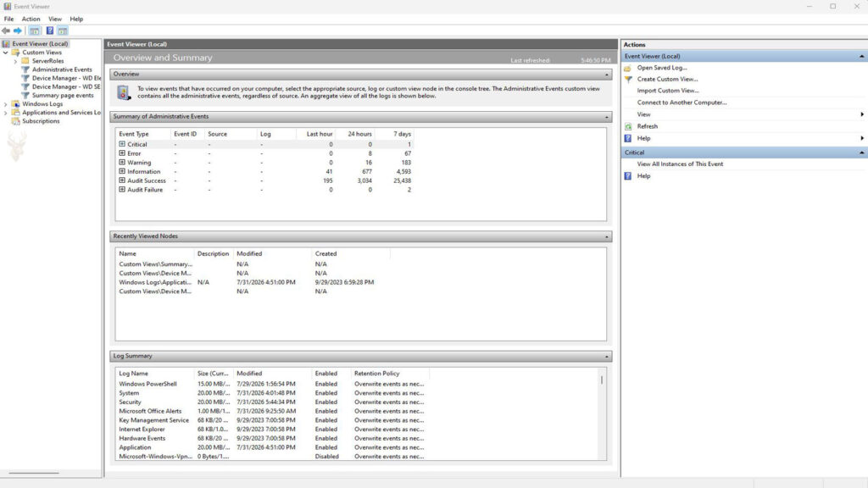This screenshot has height=488, width=868.
Task: Expand the Warning event type row
Action: click(x=122, y=162)
